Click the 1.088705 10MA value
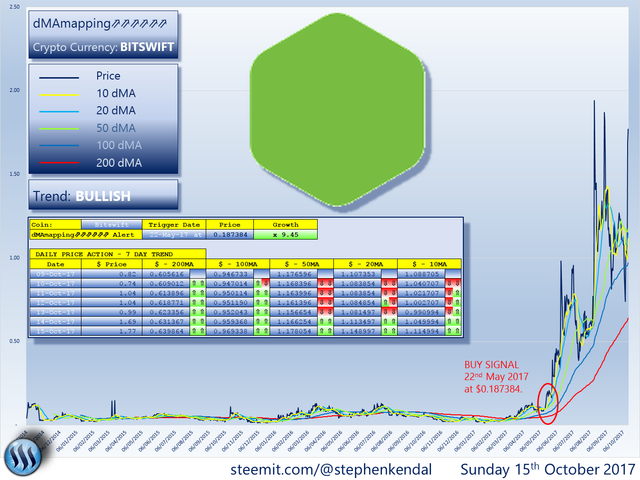This screenshot has height=480, width=640. pos(422,274)
